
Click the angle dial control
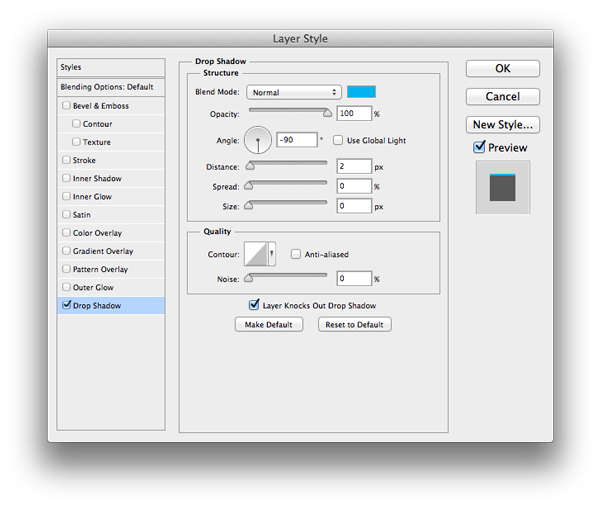click(x=258, y=140)
